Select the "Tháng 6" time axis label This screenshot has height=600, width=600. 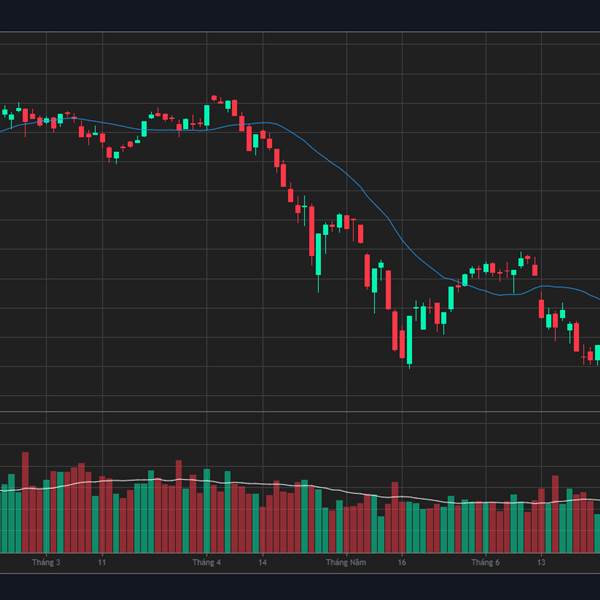(x=486, y=562)
